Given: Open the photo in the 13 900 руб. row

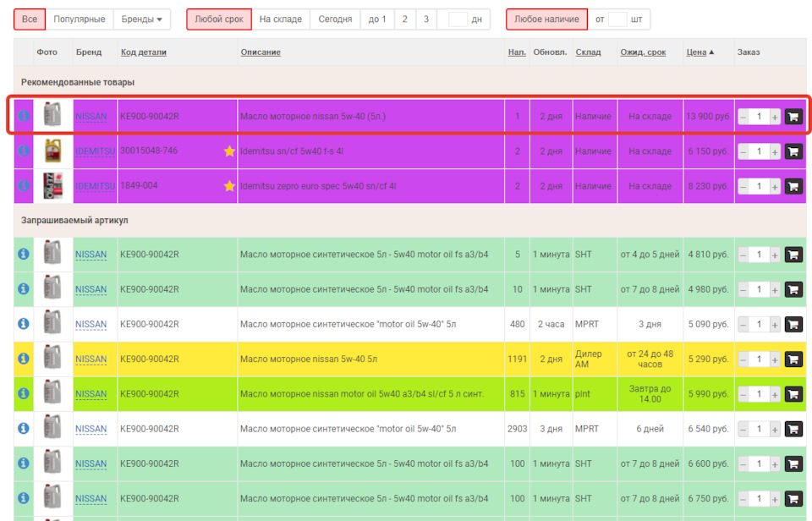Looking at the screenshot, I should [x=52, y=114].
